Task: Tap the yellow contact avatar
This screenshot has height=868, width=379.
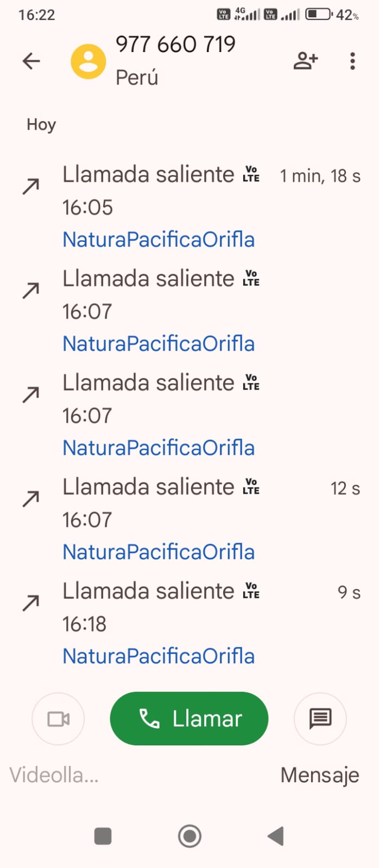Action: 89,61
